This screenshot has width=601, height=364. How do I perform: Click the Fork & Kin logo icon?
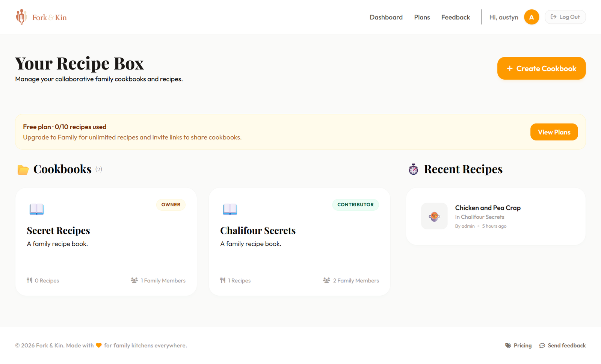click(x=21, y=17)
